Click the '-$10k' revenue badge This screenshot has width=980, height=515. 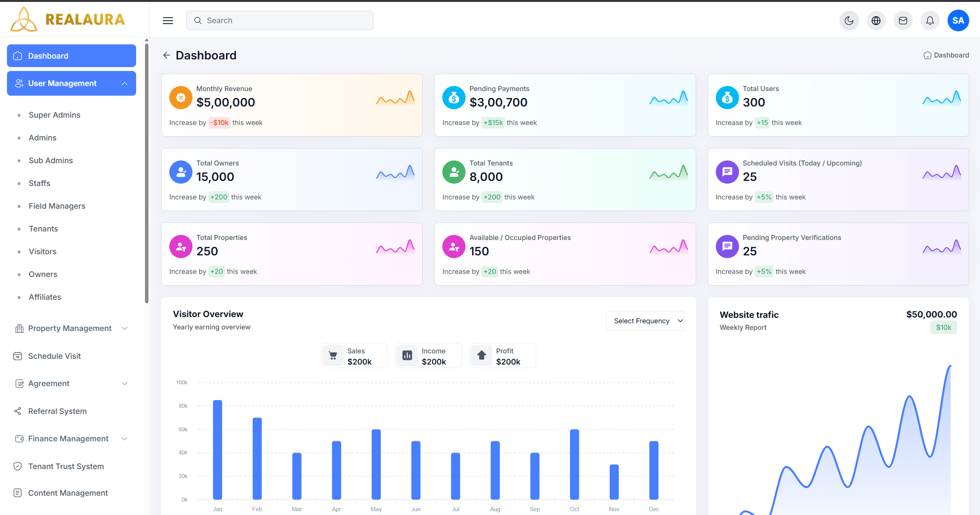(219, 123)
